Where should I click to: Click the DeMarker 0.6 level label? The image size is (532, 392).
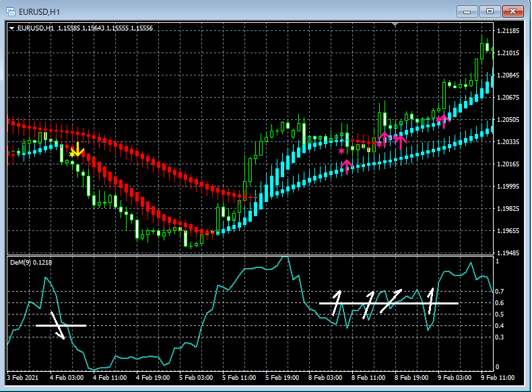tap(500, 303)
